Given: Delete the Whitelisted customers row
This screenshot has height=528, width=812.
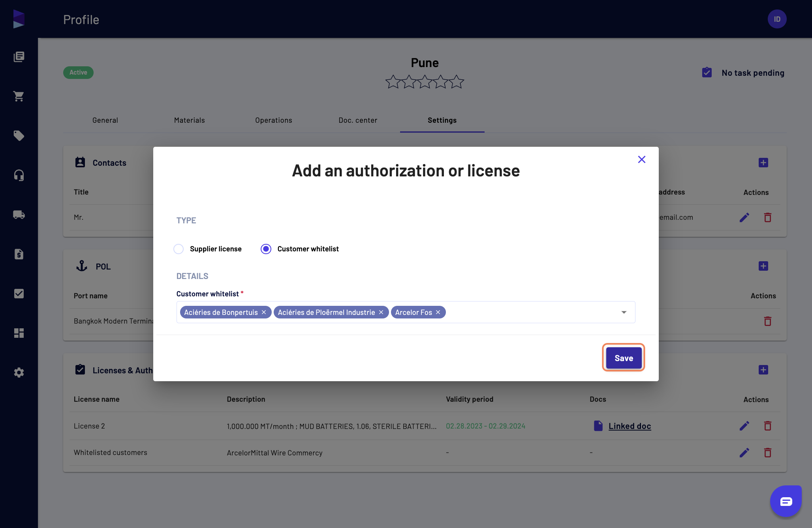Looking at the screenshot, I should 768,453.
